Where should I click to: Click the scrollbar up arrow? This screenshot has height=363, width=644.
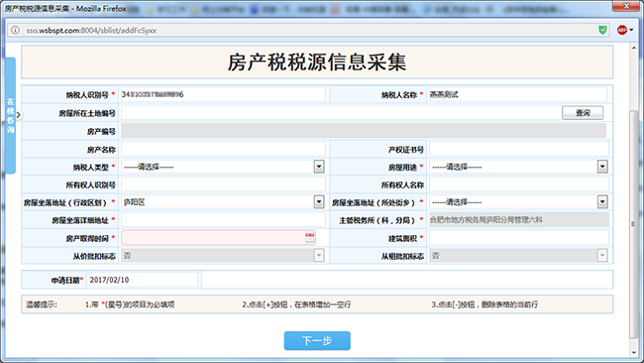click(x=633, y=48)
